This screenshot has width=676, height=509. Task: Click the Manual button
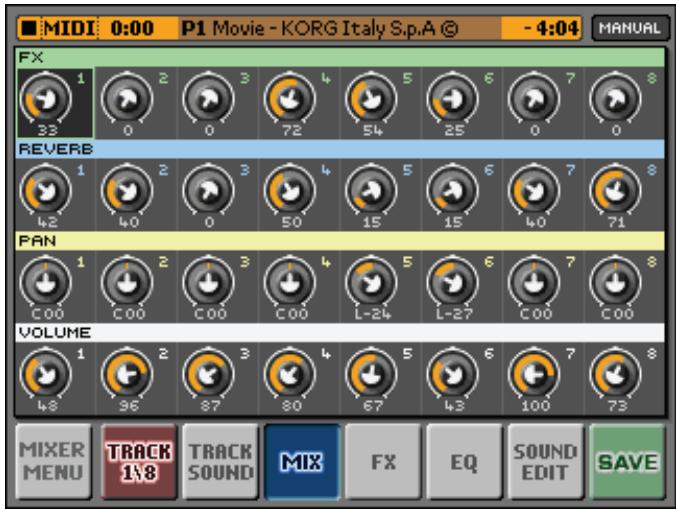click(x=630, y=28)
